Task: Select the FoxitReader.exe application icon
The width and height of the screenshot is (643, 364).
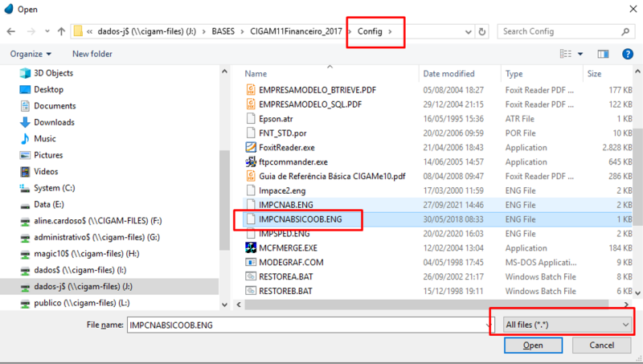Action: [x=251, y=147]
